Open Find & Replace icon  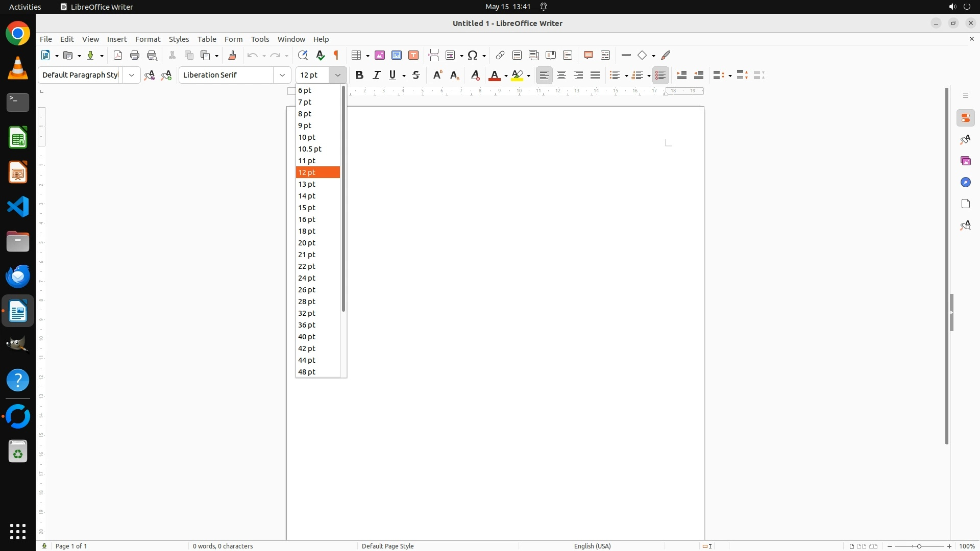pos(303,55)
